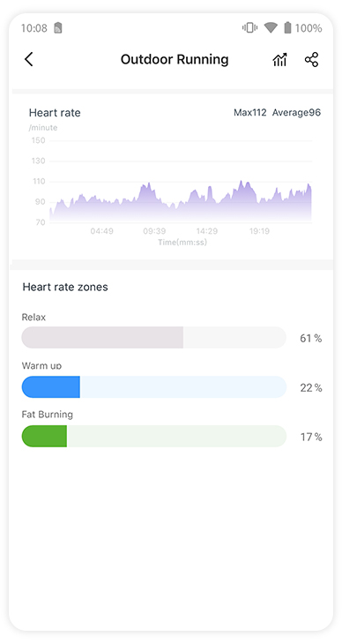Tap the Relax zone progress bar
Image resolution: width=342 pixels, height=644 pixels.
(x=153, y=338)
